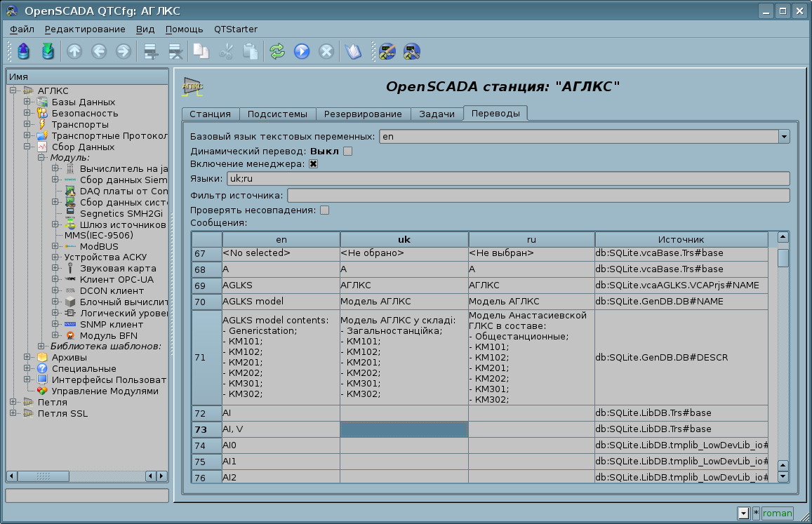Click the Языки input field
Screen dimensions: 812x524
(508, 179)
